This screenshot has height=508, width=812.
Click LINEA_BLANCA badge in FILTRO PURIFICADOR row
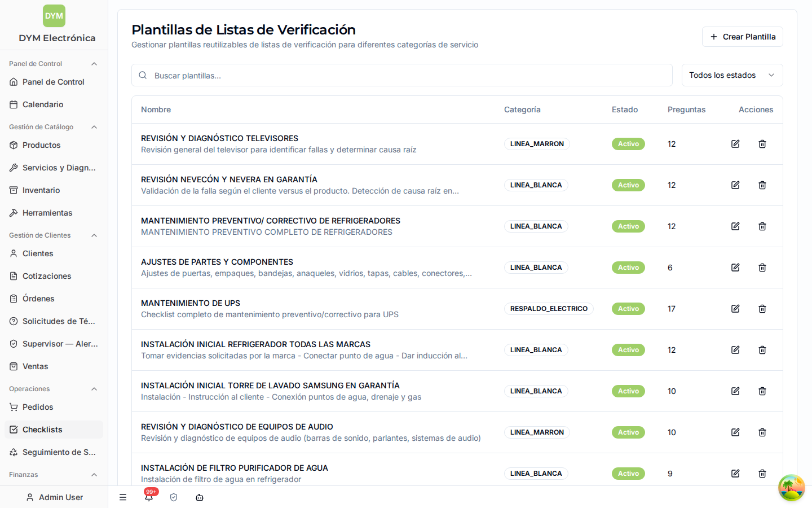point(536,474)
